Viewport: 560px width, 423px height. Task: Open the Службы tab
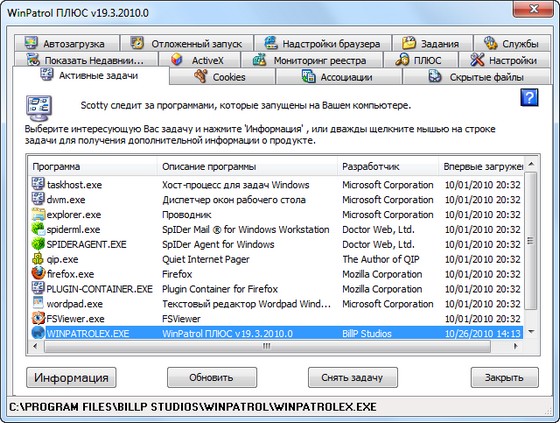(511, 44)
